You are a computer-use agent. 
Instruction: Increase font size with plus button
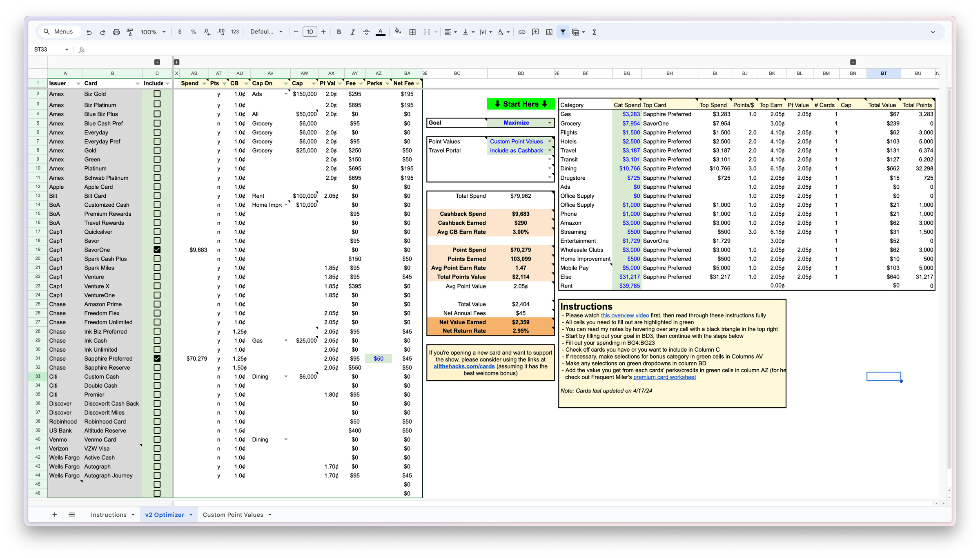pos(323,32)
